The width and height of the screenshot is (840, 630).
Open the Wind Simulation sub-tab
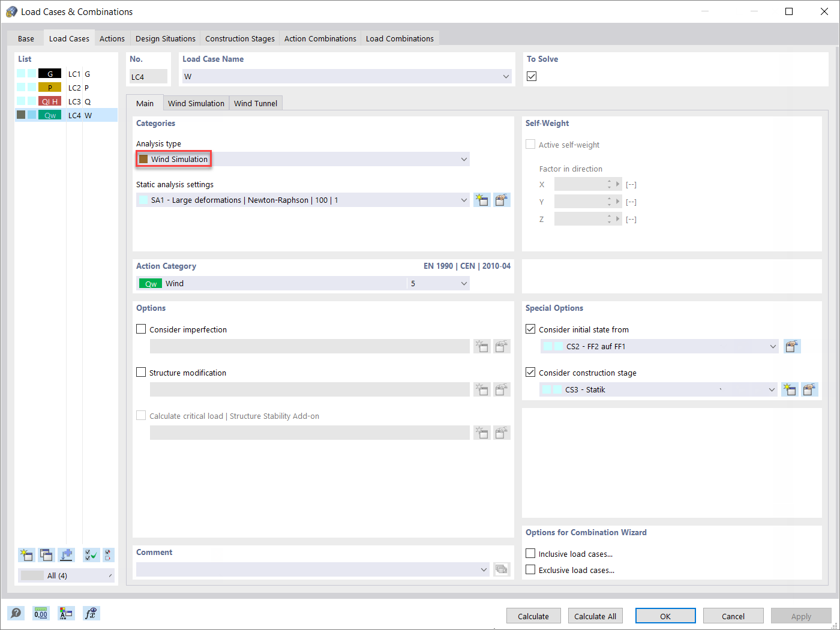click(196, 103)
